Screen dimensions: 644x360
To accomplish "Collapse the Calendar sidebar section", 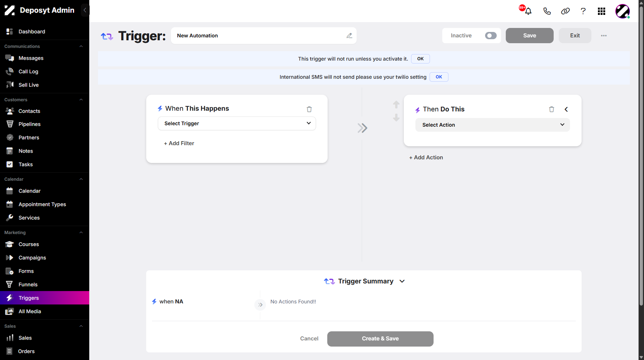I will click(x=81, y=179).
